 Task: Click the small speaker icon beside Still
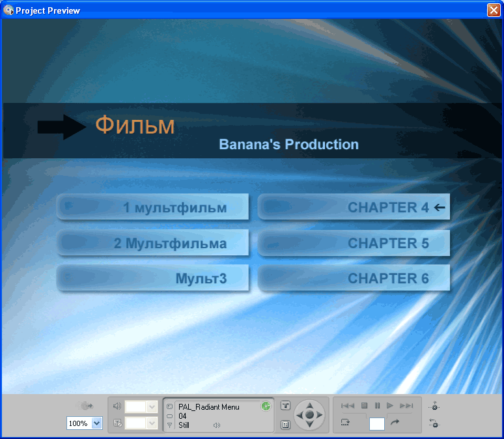[217, 425]
